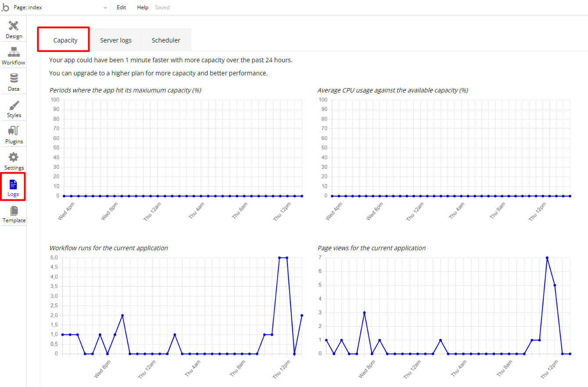This screenshot has height=387, width=588.
Task: Click the last data point in Workflow runs chart
Action: point(302,315)
